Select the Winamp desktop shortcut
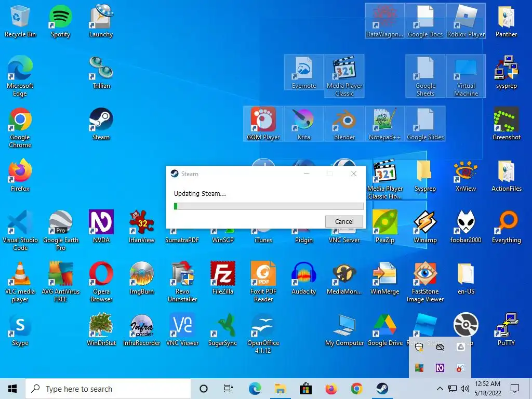The height and width of the screenshot is (399, 532). (x=425, y=227)
